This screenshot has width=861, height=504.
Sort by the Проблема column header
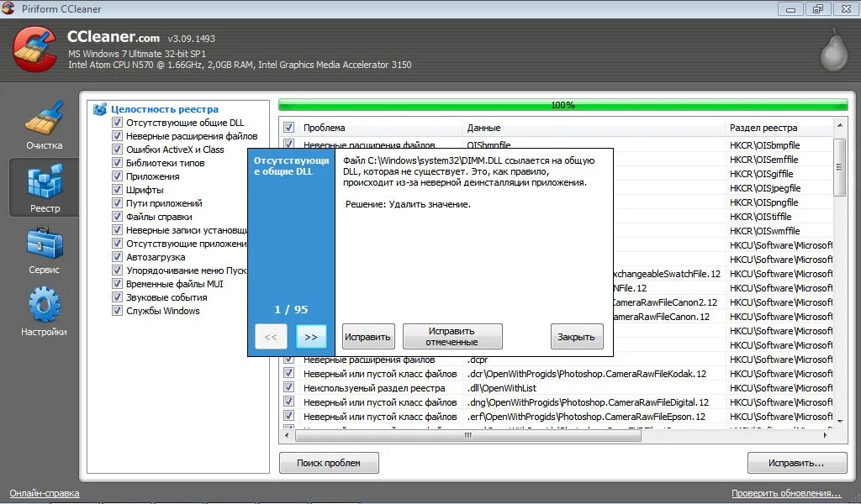pyautogui.click(x=381, y=128)
